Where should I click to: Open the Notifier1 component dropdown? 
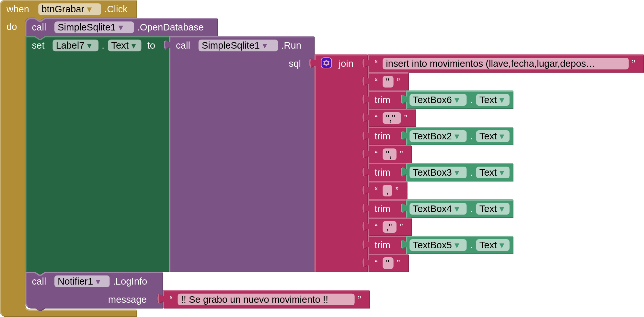[x=98, y=282]
